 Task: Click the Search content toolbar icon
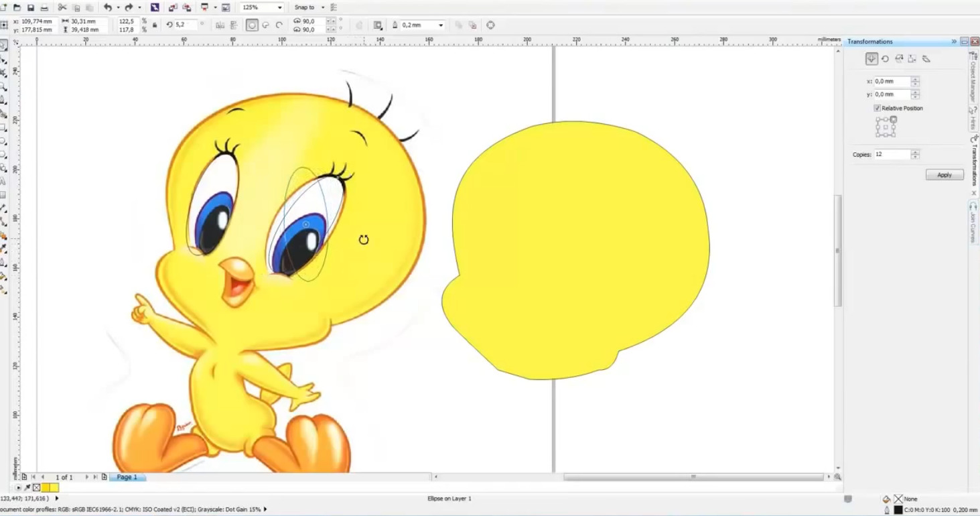coord(155,7)
